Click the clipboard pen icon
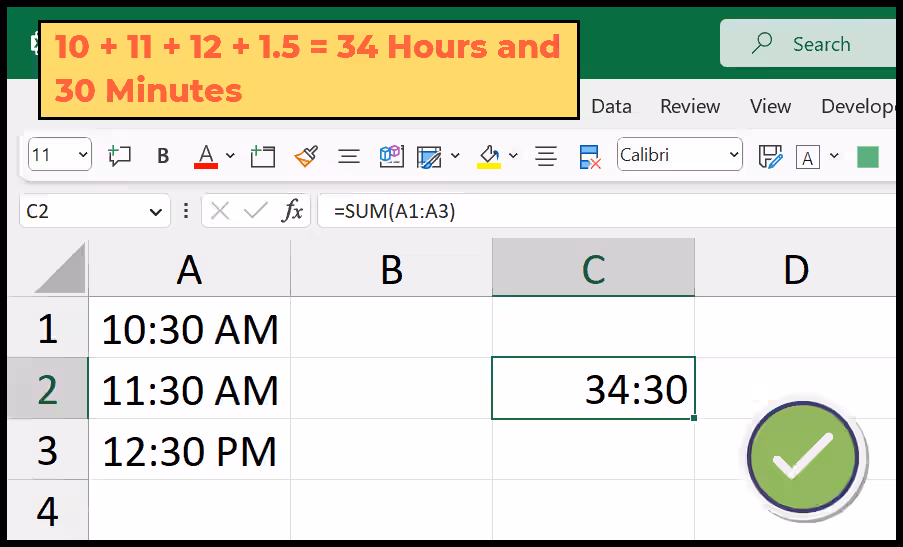Screen dimensions: 903x547 click(x=771, y=156)
